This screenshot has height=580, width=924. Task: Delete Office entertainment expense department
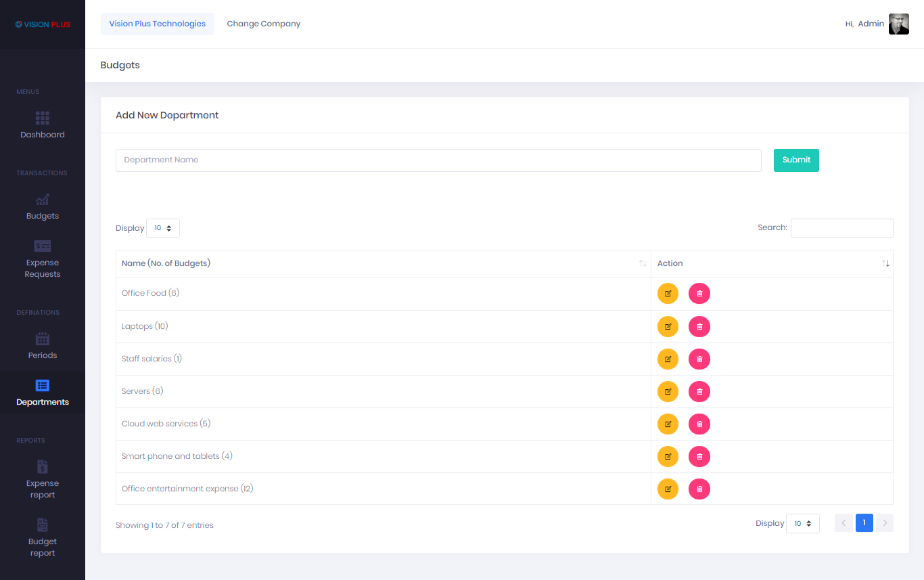(699, 489)
